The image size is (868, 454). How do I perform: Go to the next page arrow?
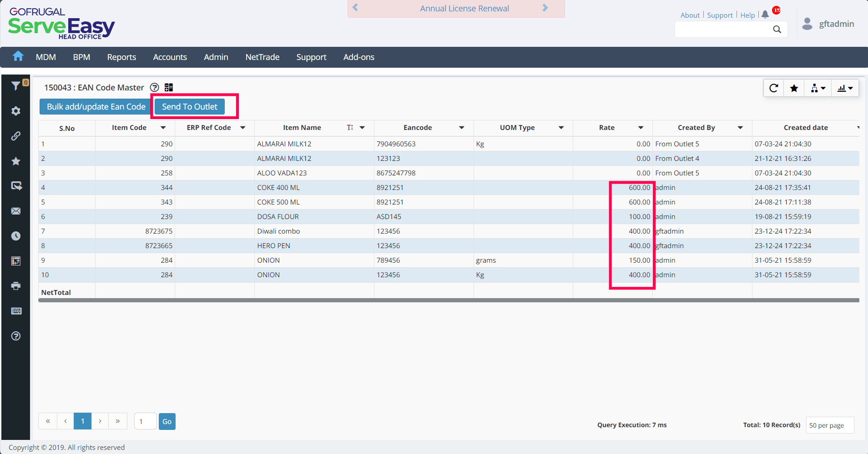pyautogui.click(x=100, y=421)
